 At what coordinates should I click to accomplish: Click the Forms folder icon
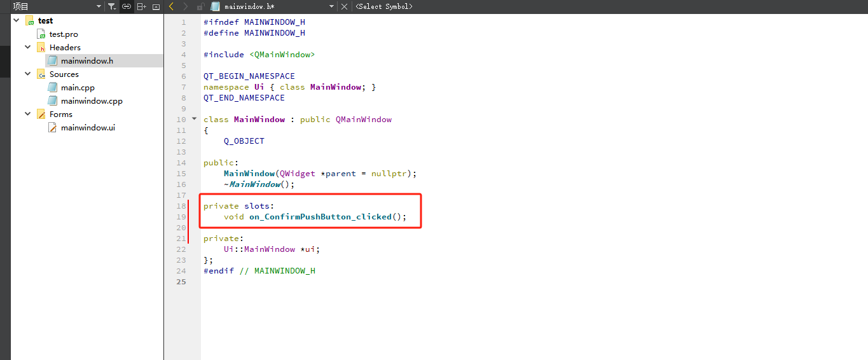41,114
